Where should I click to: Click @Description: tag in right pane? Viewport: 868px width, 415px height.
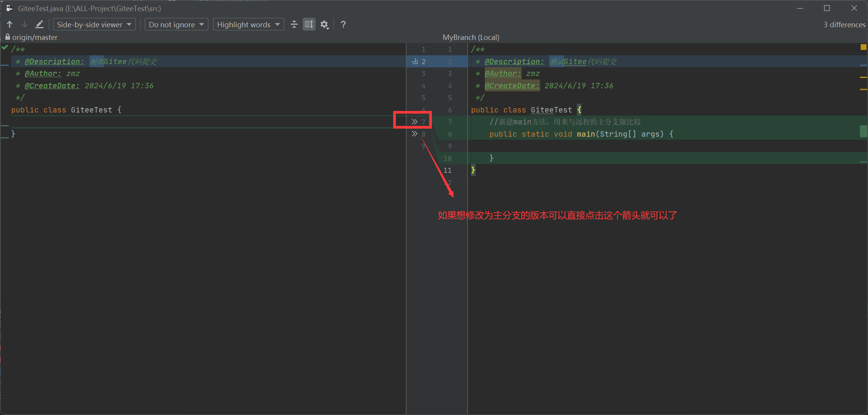514,61
